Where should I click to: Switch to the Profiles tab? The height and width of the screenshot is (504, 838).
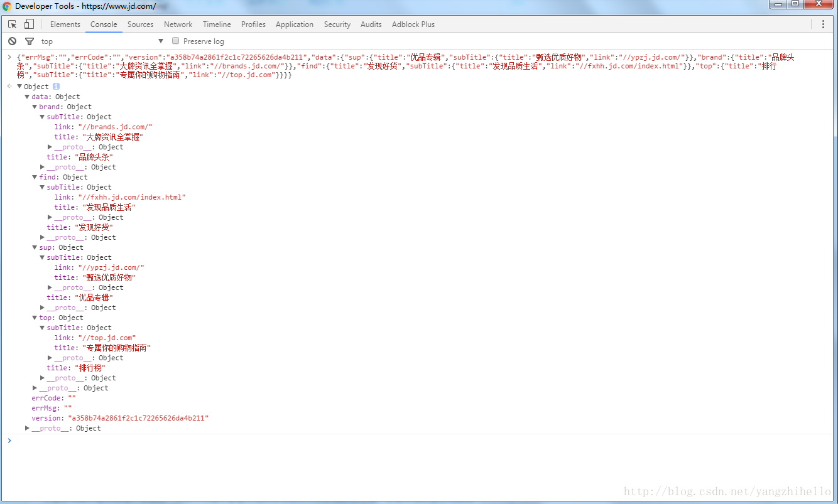(253, 24)
